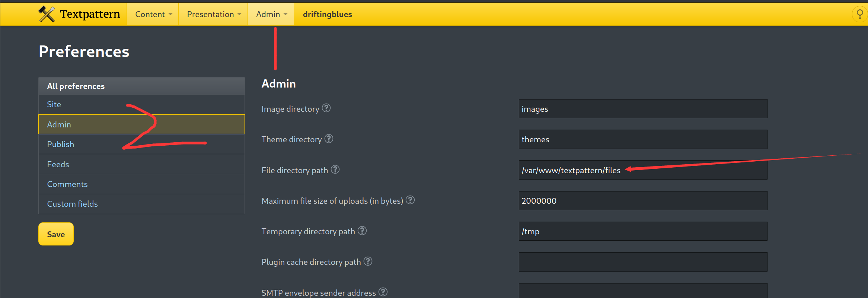Viewport: 868px width, 298px height.
Task: Open help icon for Plugin cache directory path
Action: [368, 261]
